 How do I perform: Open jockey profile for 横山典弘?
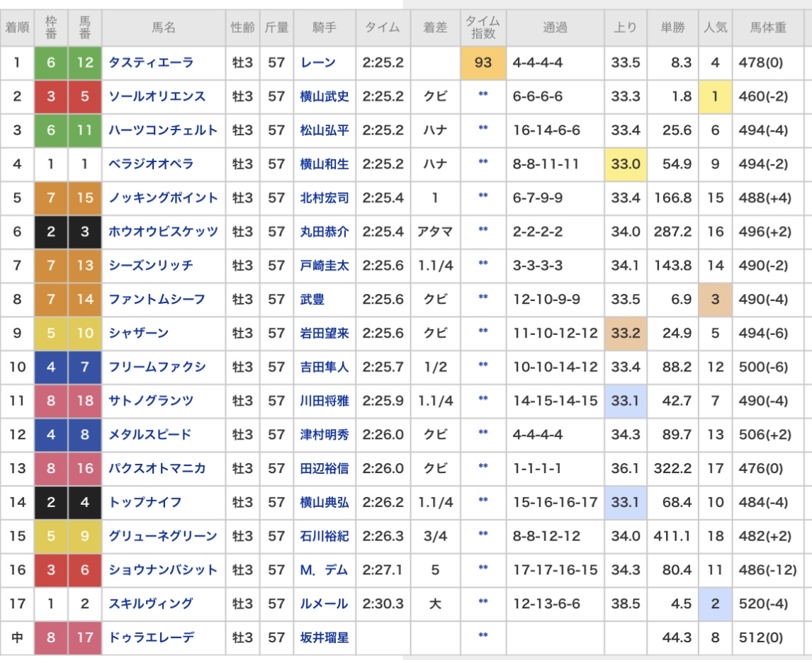[325, 502]
